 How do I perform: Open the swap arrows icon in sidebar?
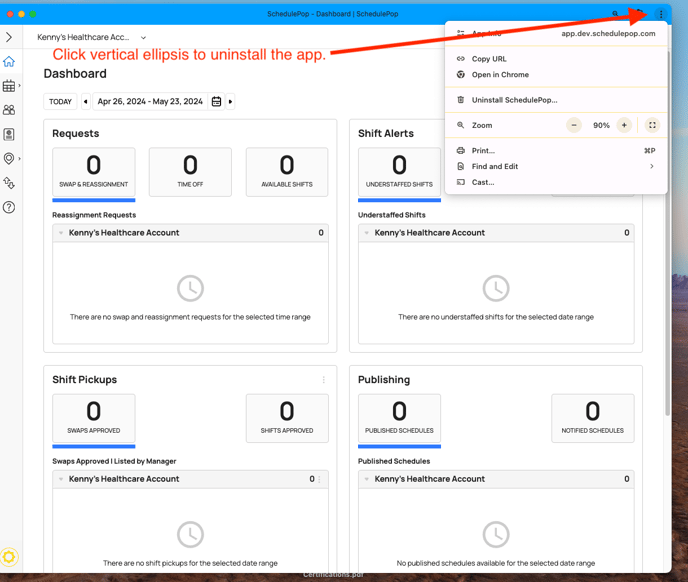(x=9, y=183)
